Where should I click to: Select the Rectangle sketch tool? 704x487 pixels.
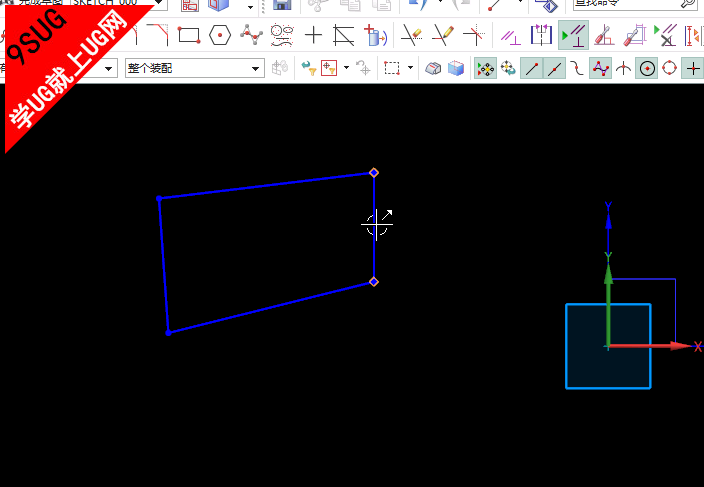click(189, 35)
